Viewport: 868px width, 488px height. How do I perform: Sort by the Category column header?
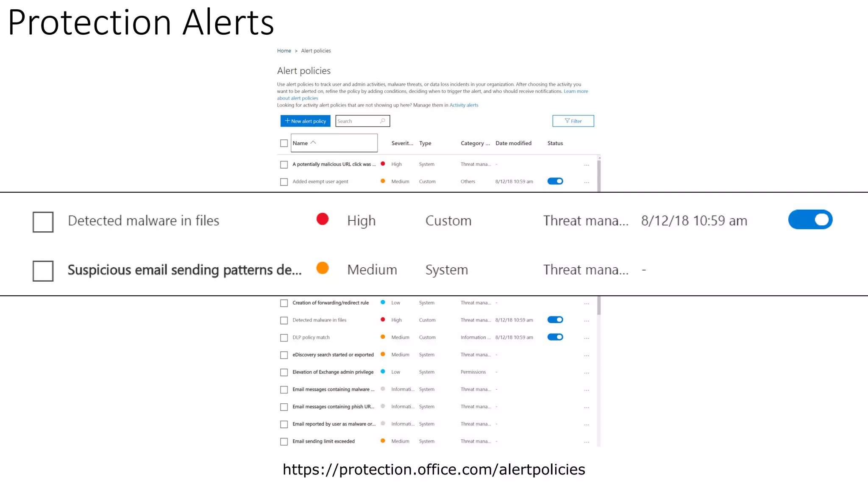[x=475, y=143]
